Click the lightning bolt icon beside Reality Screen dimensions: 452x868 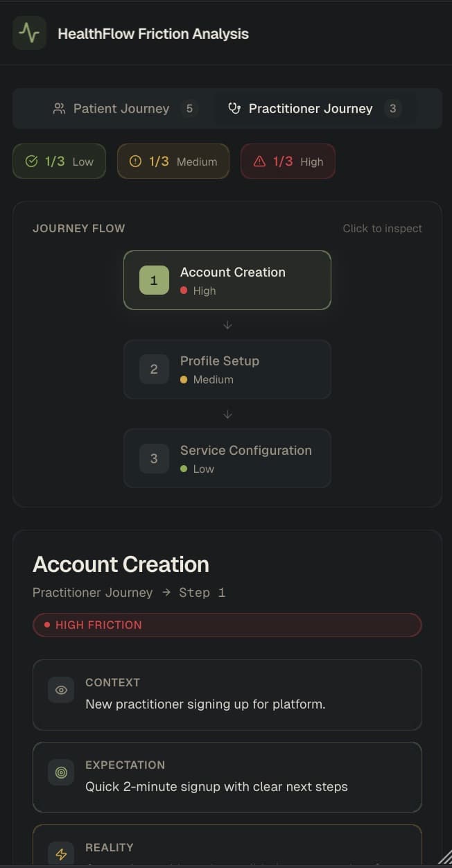(x=61, y=854)
